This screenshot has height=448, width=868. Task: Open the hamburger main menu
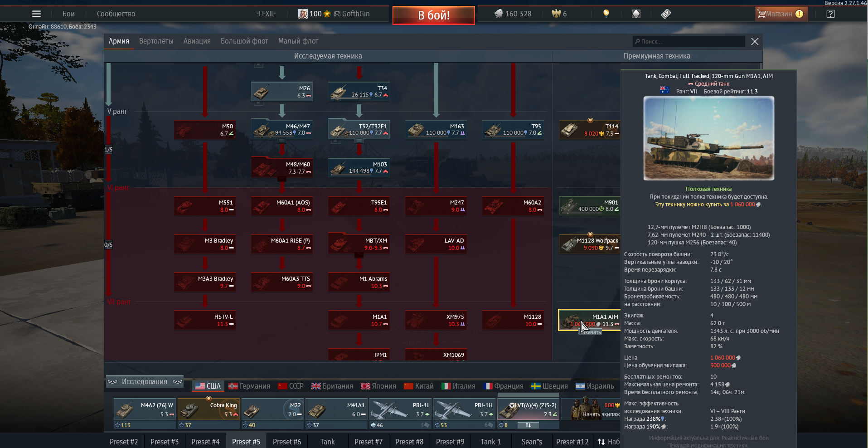coord(36,14)
